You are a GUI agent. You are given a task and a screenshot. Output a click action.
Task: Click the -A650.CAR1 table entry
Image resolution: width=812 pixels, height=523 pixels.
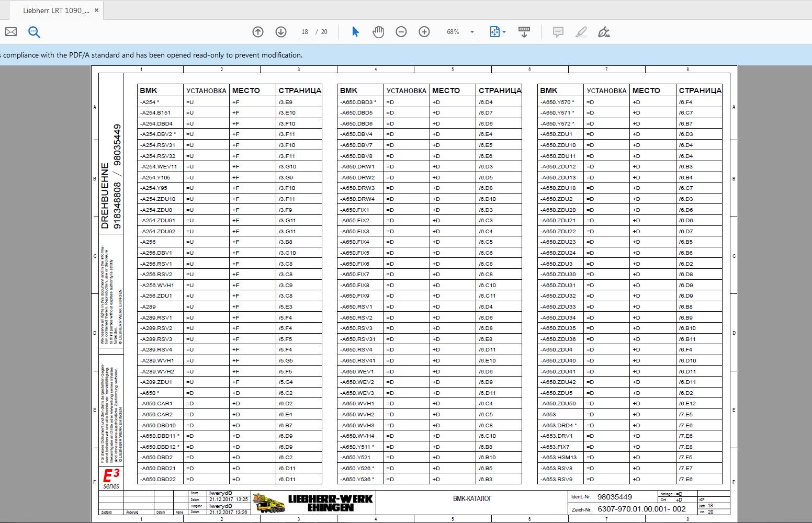[x=156, y=404]
